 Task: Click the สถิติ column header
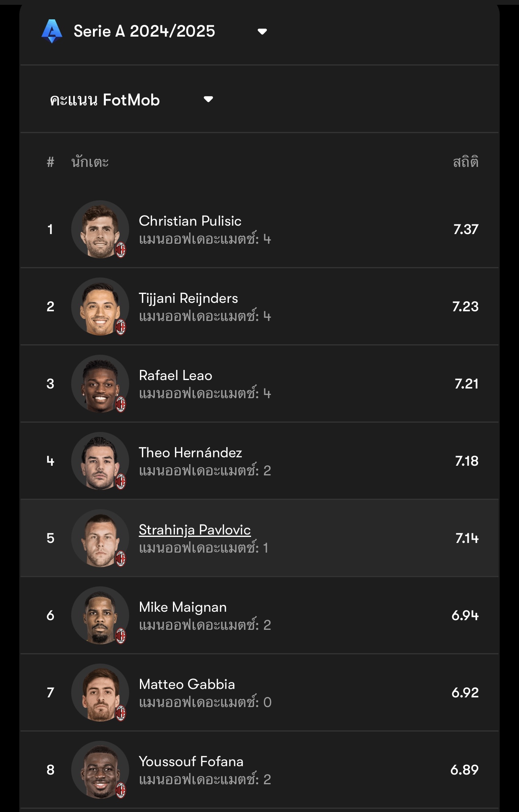coord(465,162)
